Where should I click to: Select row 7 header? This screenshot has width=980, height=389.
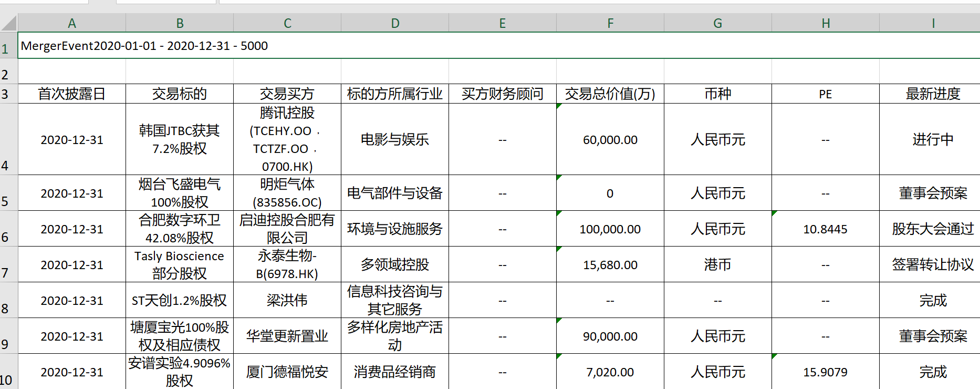(x=9, y=264)
